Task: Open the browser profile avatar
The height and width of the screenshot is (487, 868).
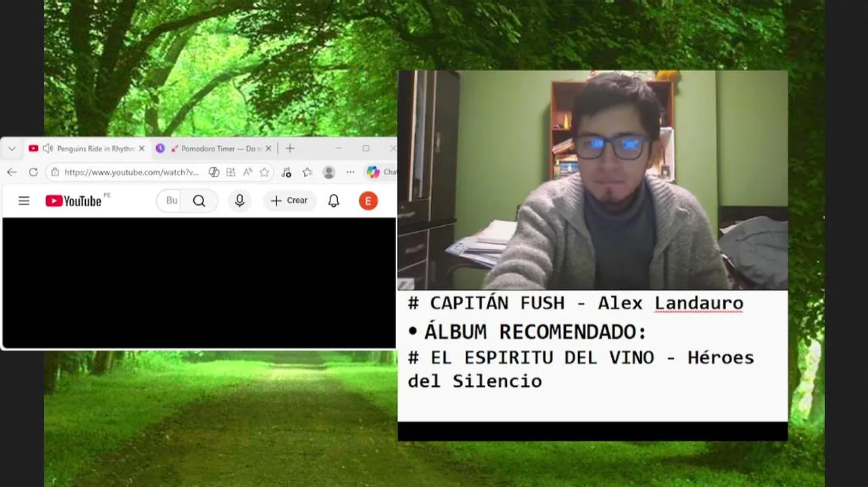Action: pos(329,172)
